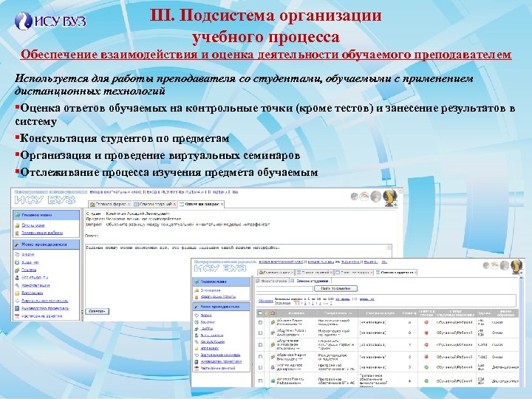The width and height of the screenshot is (532, 399).
Task: Click large avatar skin icon, left window header
Action: click(x=390, y=197)
